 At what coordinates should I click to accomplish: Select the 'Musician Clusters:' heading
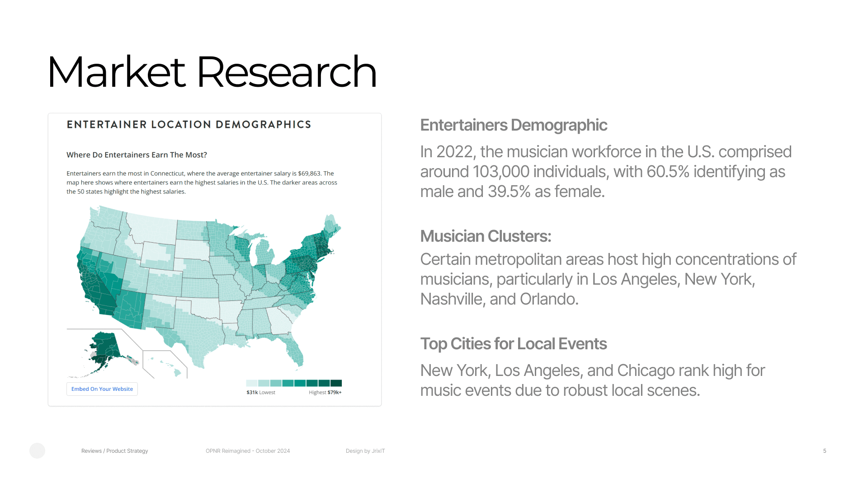(486, 236)
